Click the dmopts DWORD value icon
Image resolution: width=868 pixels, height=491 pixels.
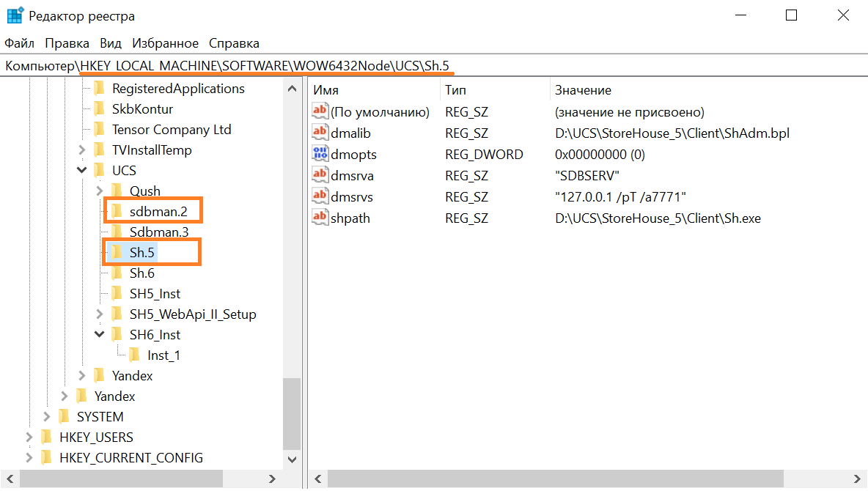click(x=320, y=155)
